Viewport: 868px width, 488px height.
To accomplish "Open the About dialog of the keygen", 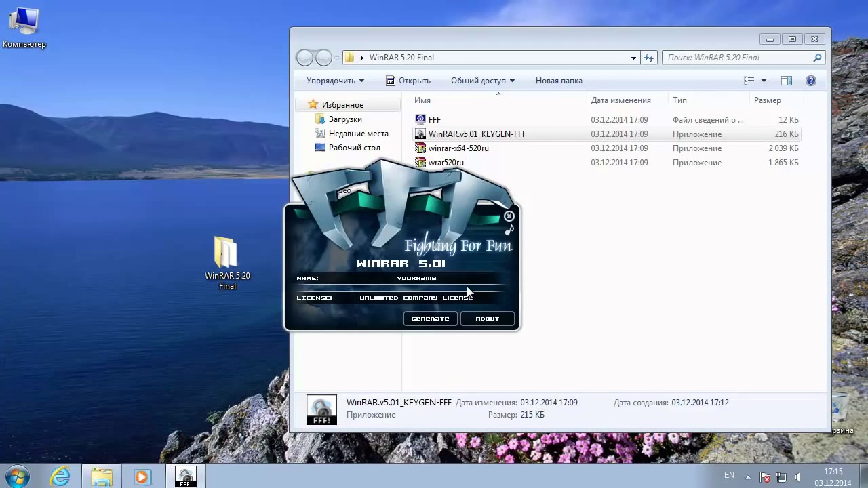I will [x=487, y=319].
